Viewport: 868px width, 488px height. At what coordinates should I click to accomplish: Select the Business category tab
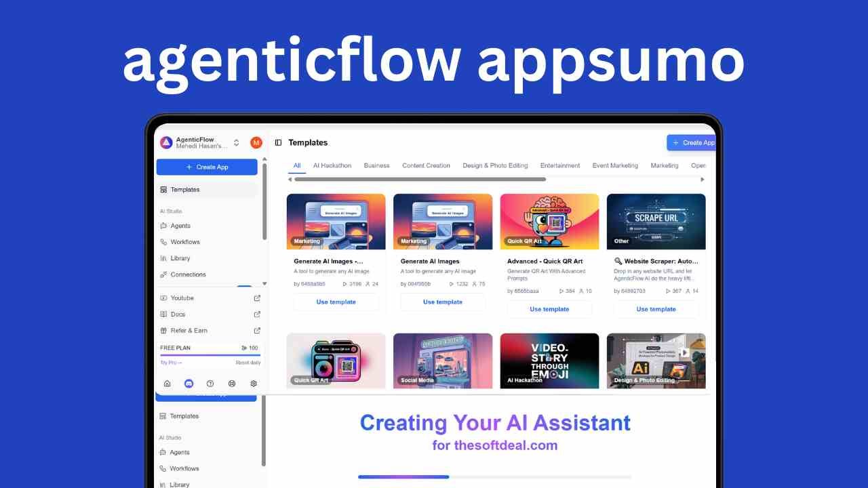(x=376, y=165)
